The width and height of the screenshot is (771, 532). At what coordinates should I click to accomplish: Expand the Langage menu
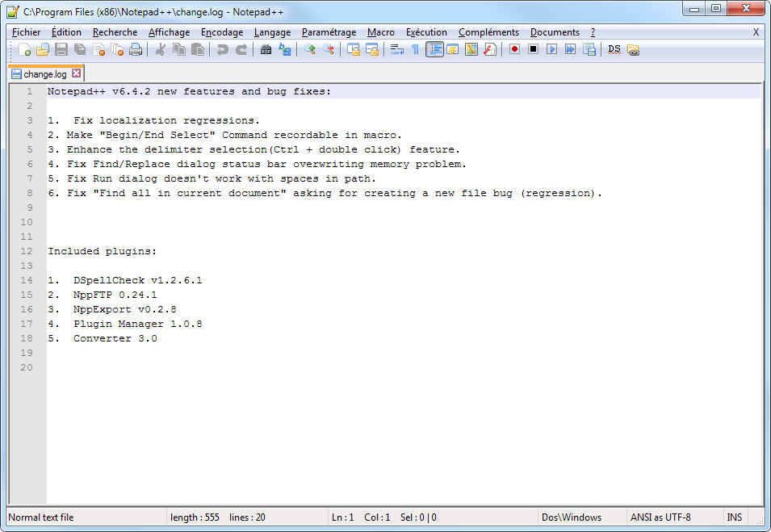click(x=272, y=32)
